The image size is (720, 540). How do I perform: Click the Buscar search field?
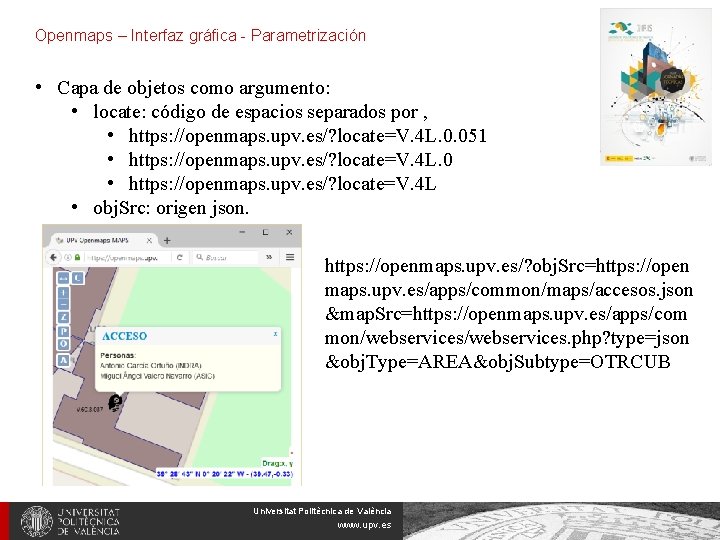tap(225, 258)
